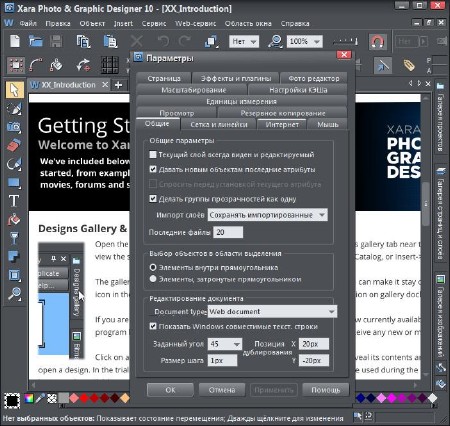Click 'Отмена' to cancel dialog
This screenshot has width=450, height=426.
point(222,390)
